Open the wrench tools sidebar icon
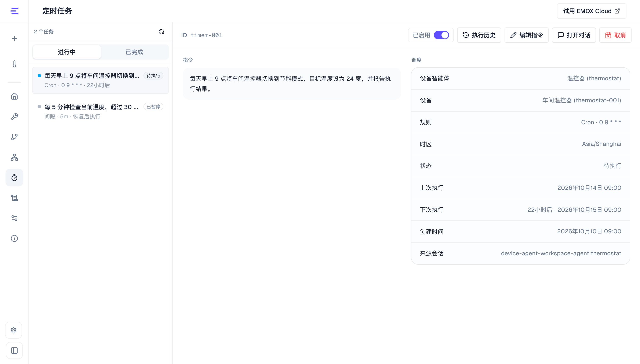This screenshot has height=364, width=640. click(x=14, y=116)
